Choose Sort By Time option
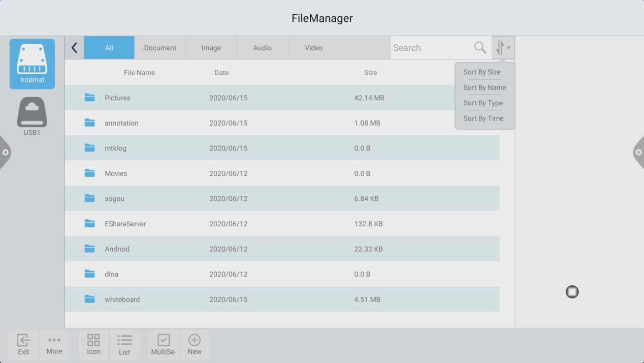The height and width of the screenshot is (363, 644). 483,118
